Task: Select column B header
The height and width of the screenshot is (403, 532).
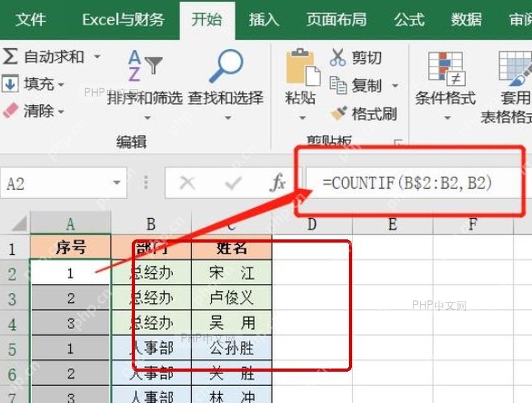Action: tap(151, 224)
